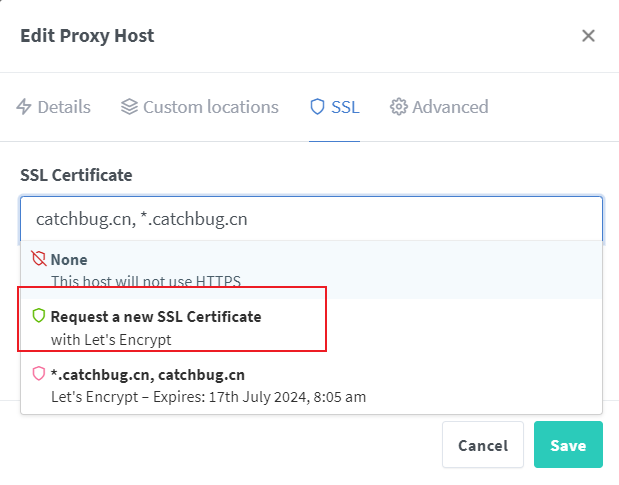Open the Custom locations tab
The image size is (619, 485).
210,107
